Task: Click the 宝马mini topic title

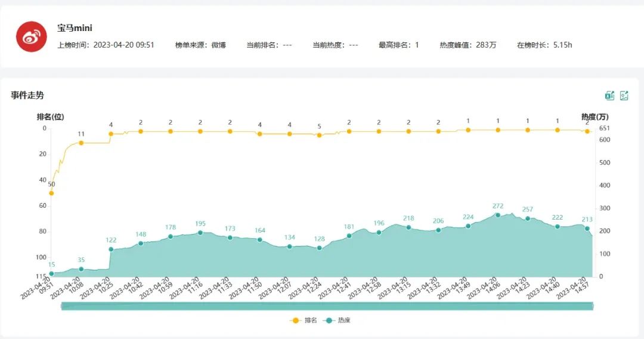Action: pos(75,28)
